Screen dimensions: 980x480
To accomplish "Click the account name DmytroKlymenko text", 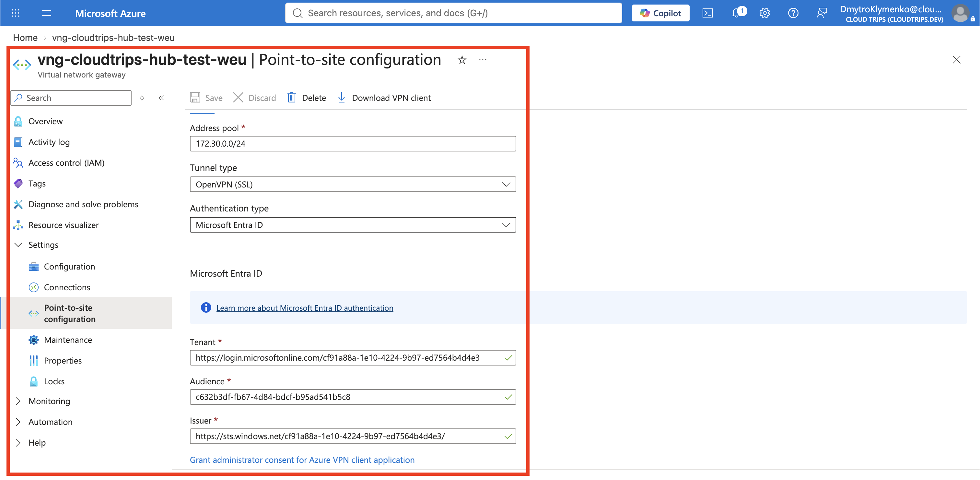I will (x=891, y=9).
